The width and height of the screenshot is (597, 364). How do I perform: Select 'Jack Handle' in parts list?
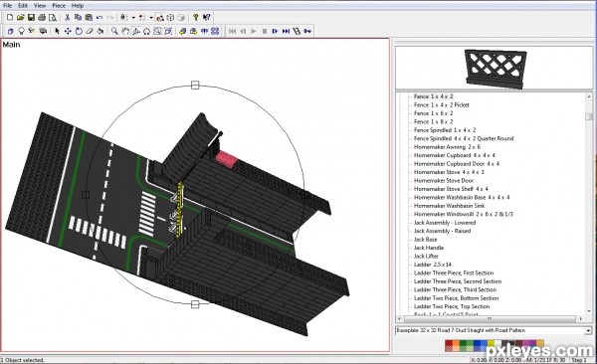[428, 248]
